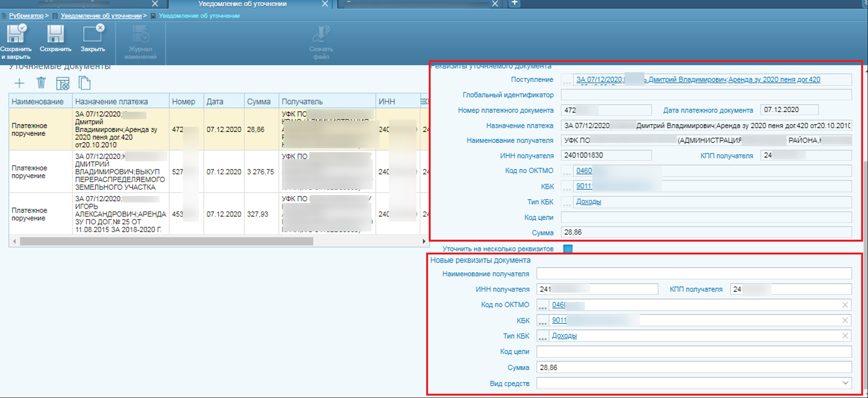Expand the 'Вид средств' dropdown
This screenshot has height=398, width=868.
pos(845,383)
